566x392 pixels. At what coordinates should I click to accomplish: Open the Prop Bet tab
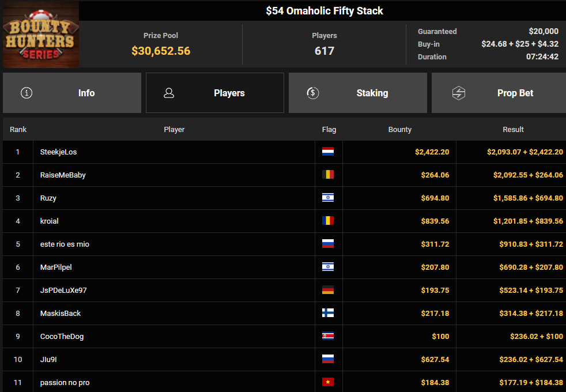pos(499,93)
